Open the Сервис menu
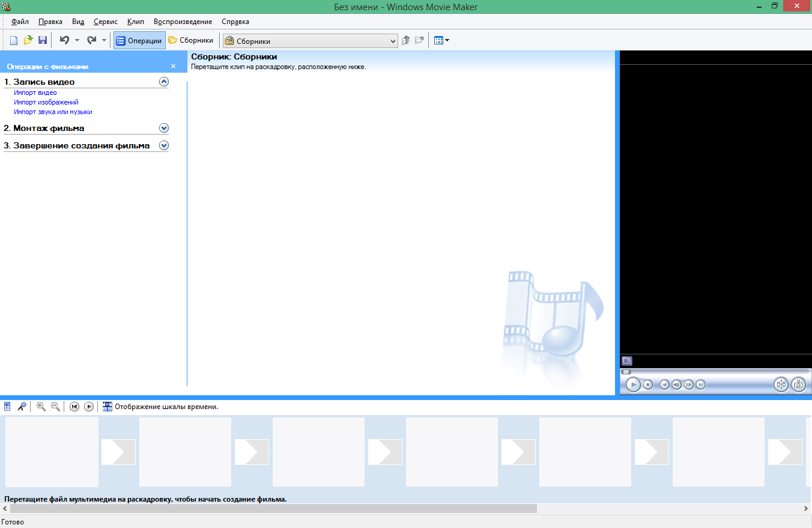The image size is (812, 528). click(x=105, y=21)
